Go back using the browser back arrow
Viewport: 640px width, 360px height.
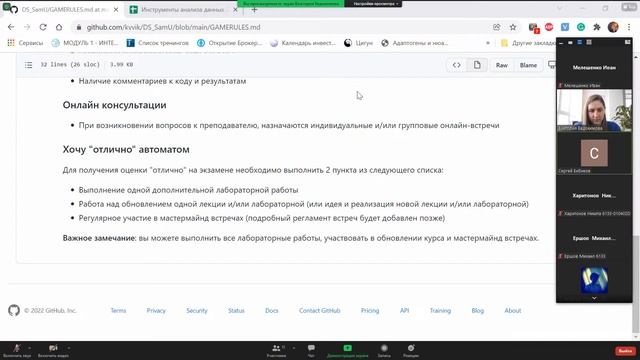tap(11, 27)
